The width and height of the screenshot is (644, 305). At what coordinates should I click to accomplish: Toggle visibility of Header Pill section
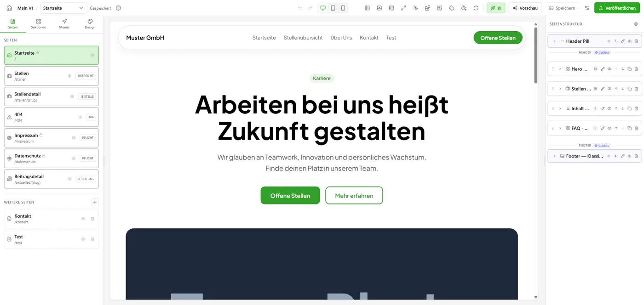coord(630,41)
